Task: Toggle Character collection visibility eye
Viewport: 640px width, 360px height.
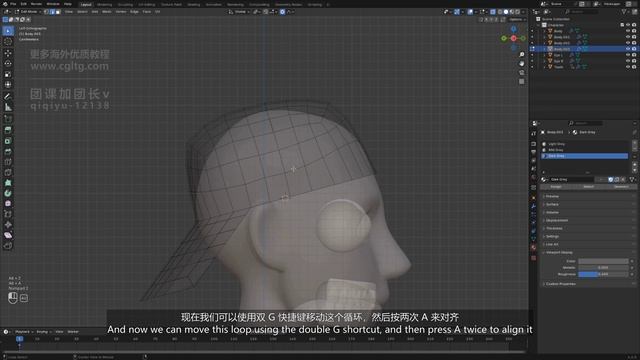Action: pos(628,25)
